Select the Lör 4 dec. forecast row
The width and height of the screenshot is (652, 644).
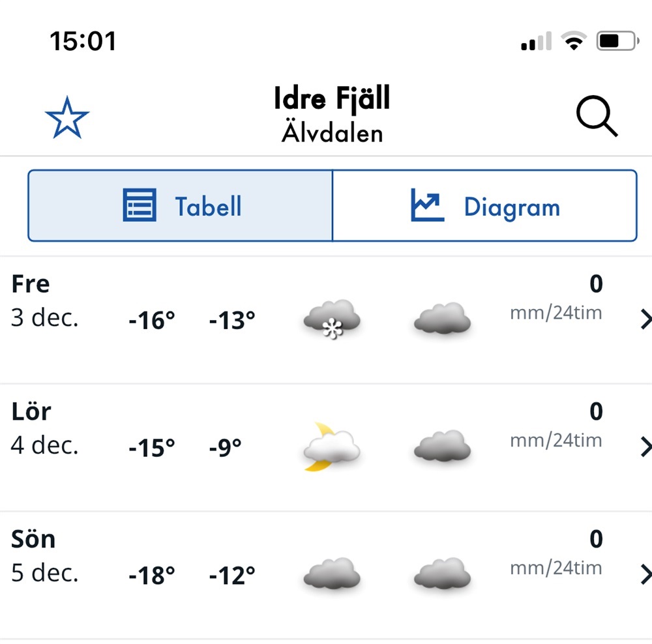(326, 447)
